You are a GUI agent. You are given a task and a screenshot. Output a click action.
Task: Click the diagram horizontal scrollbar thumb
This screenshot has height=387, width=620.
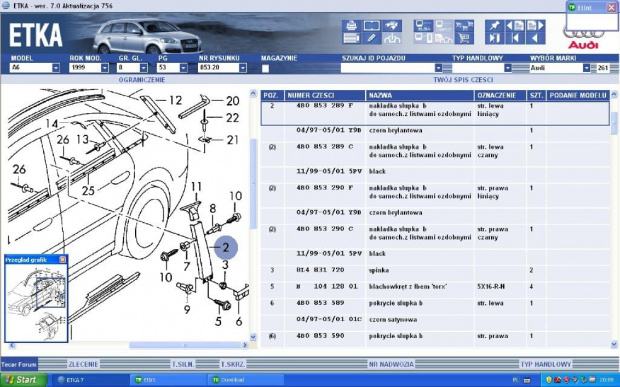(185, 345)
